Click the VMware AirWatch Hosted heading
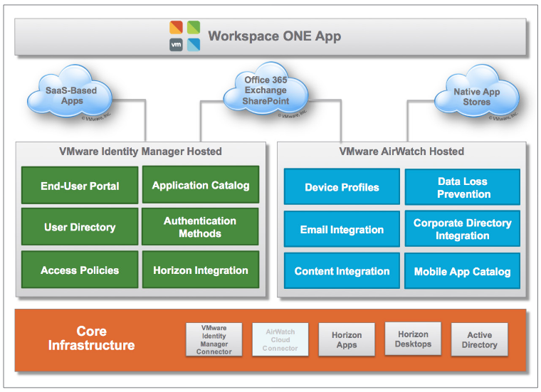The height and width of the screenshot is (392, 541). tap(401, 152)
